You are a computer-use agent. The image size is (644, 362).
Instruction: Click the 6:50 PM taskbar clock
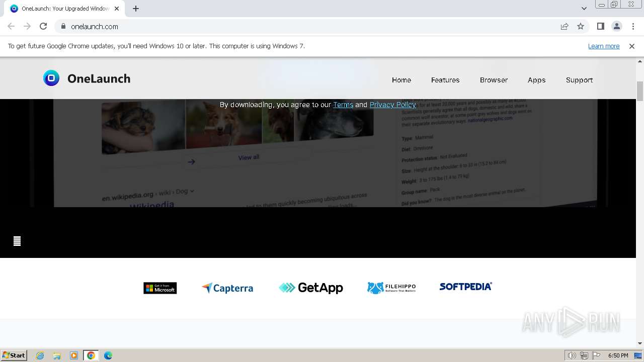(x=618, y=355)
